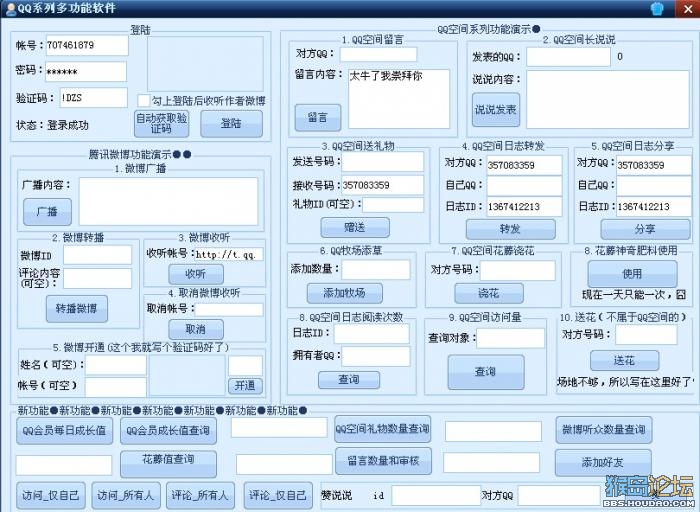Click 对方号码 field in 花藤浇花 section
The width and height of the screenshot is (700, 512).
click(517, 271)
